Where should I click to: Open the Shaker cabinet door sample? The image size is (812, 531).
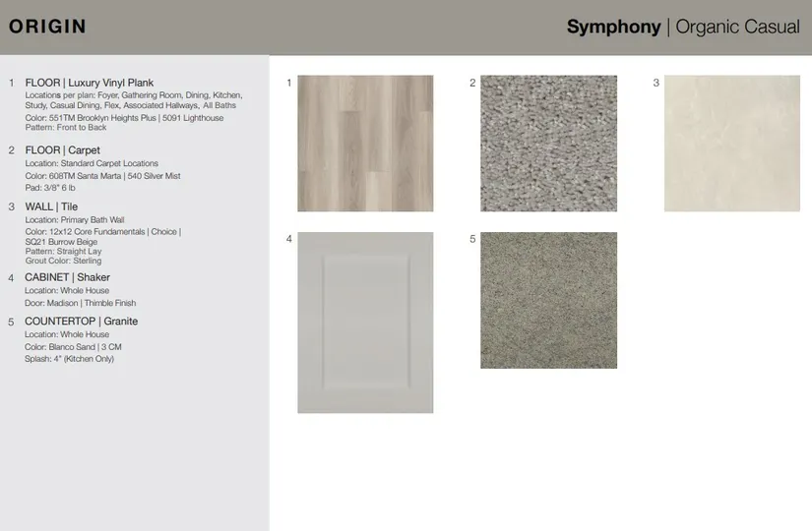[365, 323]
